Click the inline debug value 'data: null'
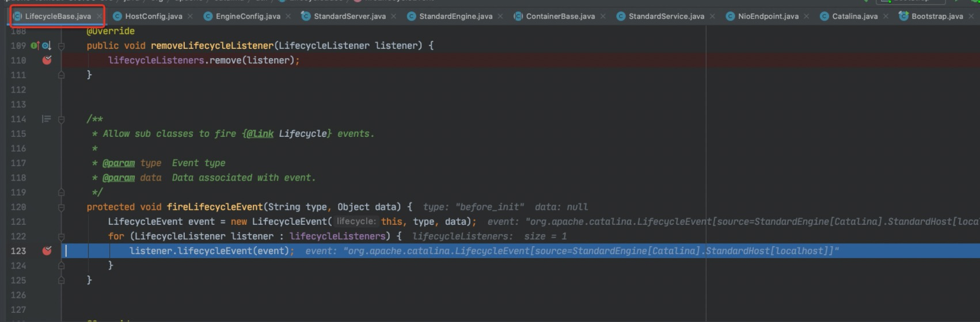 click(x=561, y=207)
